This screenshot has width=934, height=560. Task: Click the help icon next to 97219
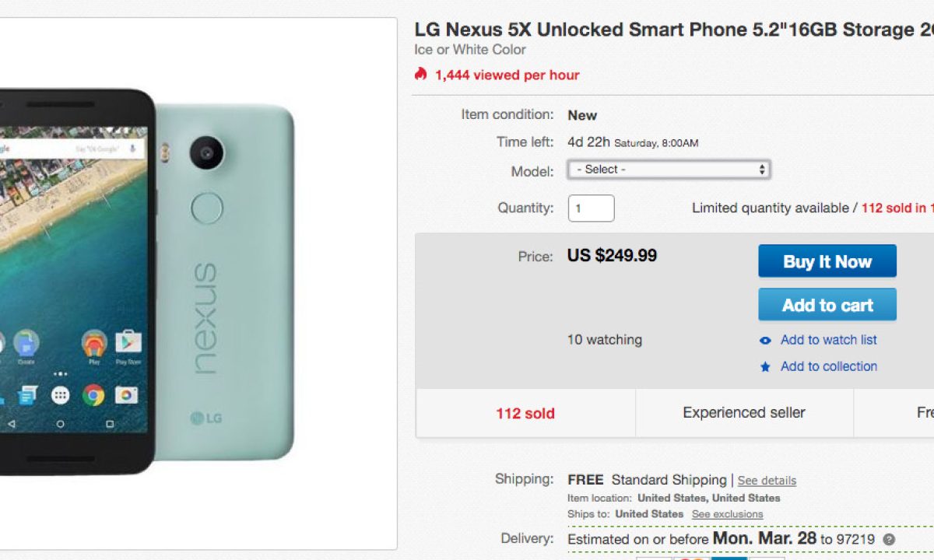pyautogui.click(x=889, y=539)
